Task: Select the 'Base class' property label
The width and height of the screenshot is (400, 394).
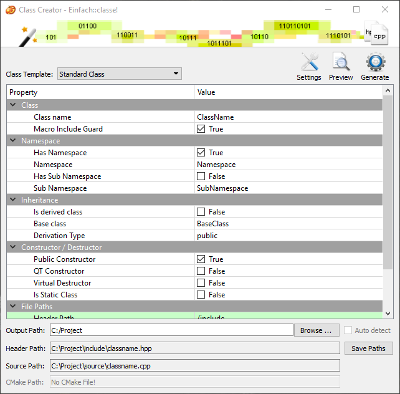Action: point(50,223)
